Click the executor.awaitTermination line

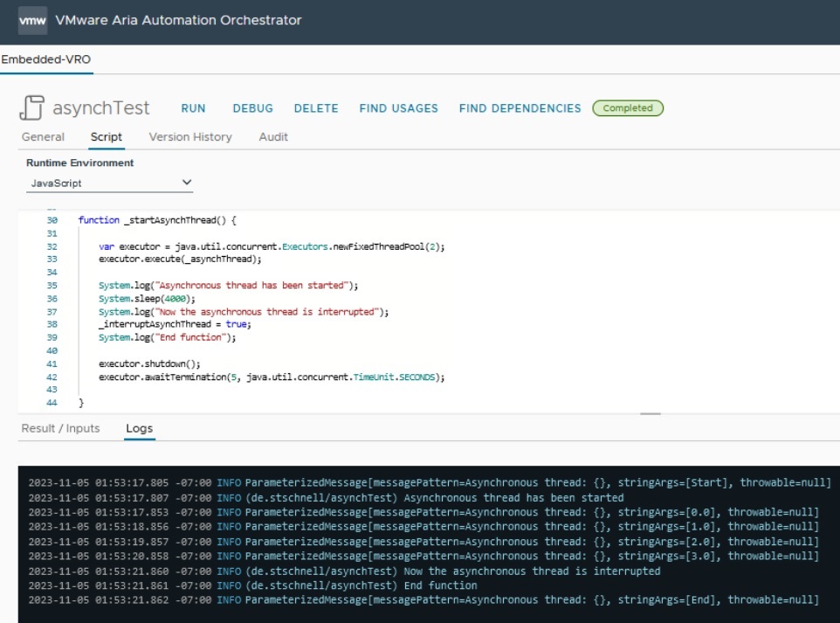(272, 377)
